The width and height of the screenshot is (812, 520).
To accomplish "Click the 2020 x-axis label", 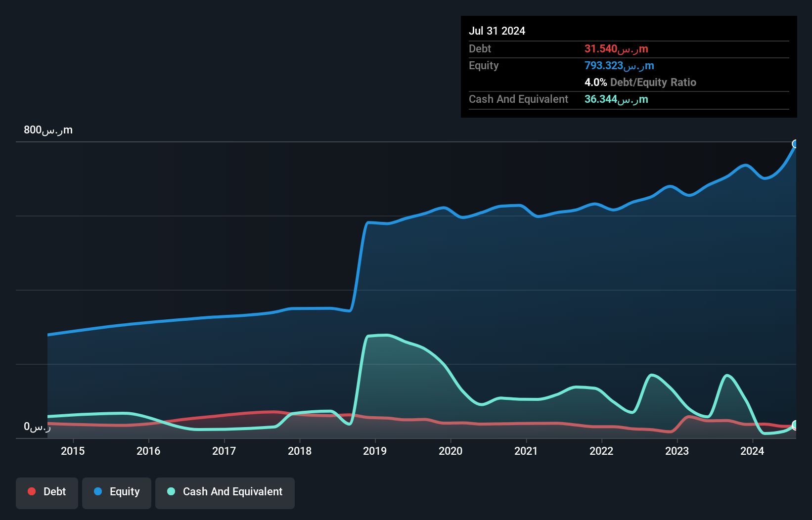I will (x=451, y=451).
